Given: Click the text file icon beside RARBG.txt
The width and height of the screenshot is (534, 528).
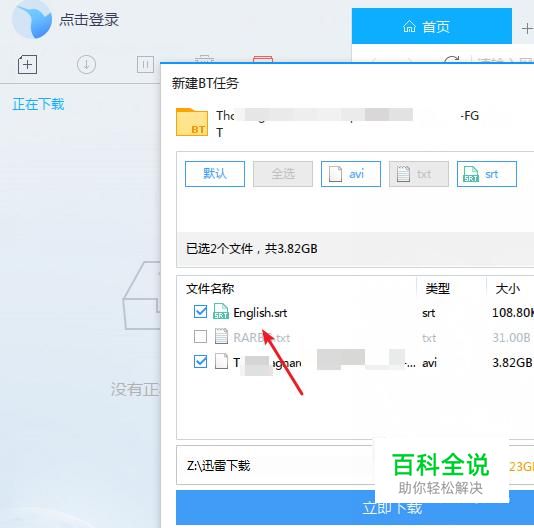Looking at the screenshot, I should 221,336.
